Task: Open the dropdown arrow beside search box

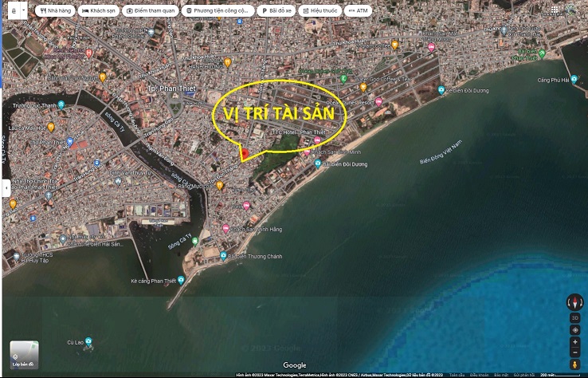Action: click(x=23, y=10)
